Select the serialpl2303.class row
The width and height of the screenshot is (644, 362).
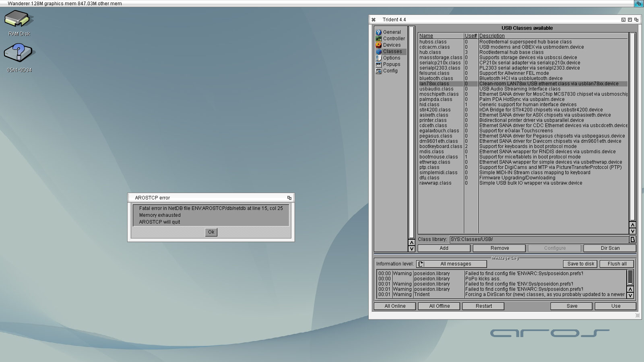[523, 68]
